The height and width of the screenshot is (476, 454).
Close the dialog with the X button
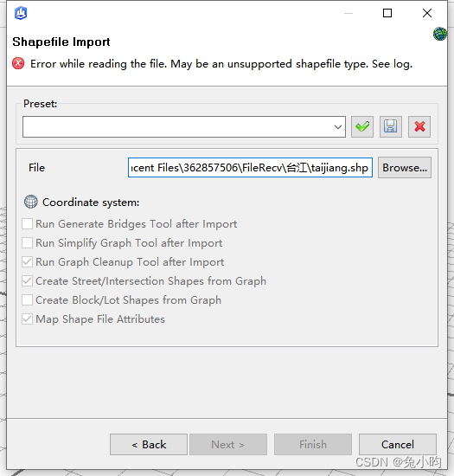pyautogui.click(x=427, y=13)
